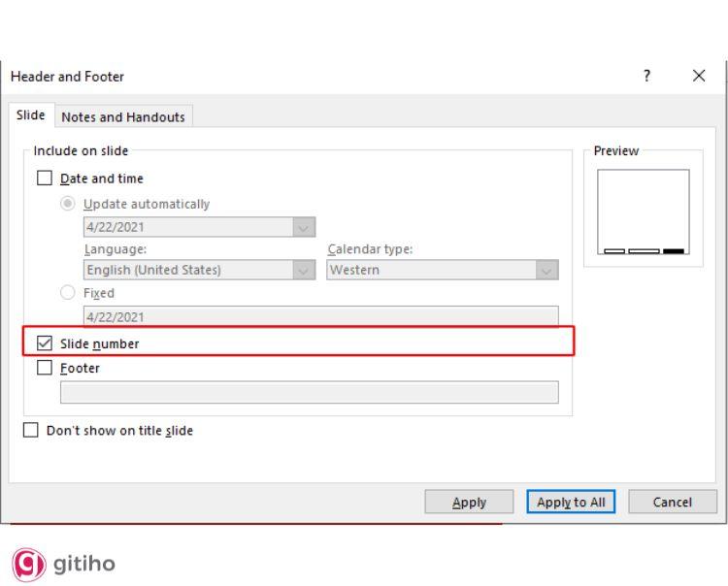Click the help question mark icon

647,76
